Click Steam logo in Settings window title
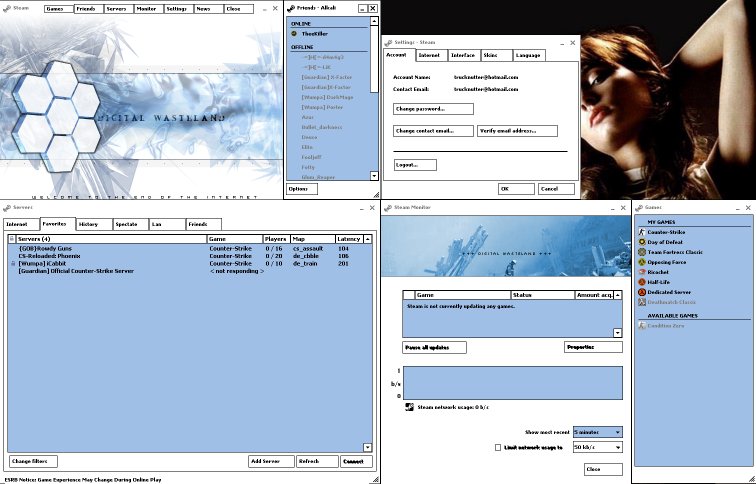The image size is (756, 484). 388,42
